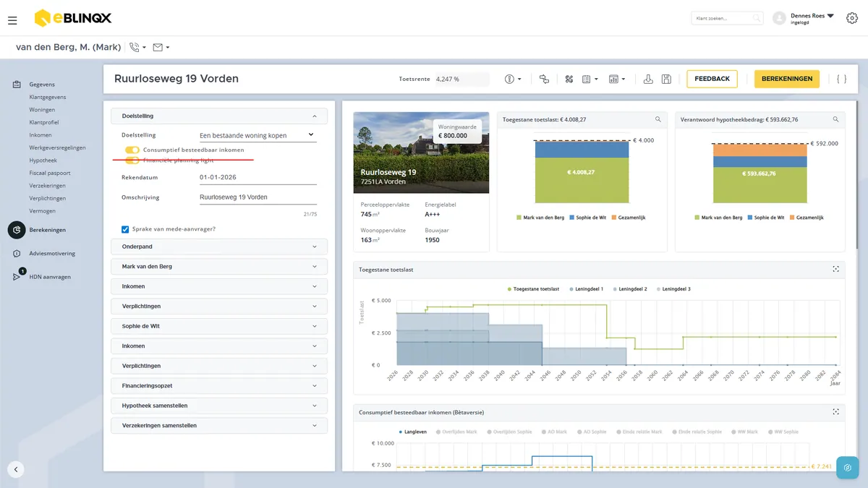The width and height of the screenshot is (868, 488).
Task: Open the email envelope dropdown
Action: 161,48
